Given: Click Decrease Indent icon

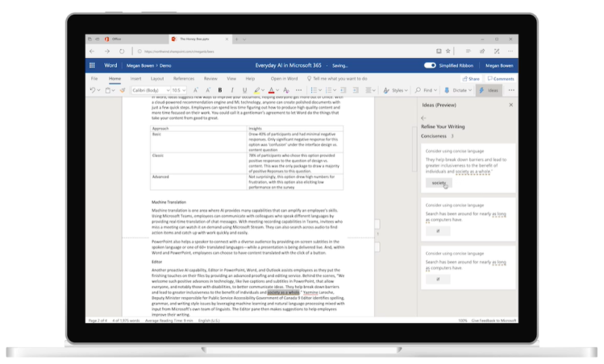Looking at the screenshot, I should 344,90.
